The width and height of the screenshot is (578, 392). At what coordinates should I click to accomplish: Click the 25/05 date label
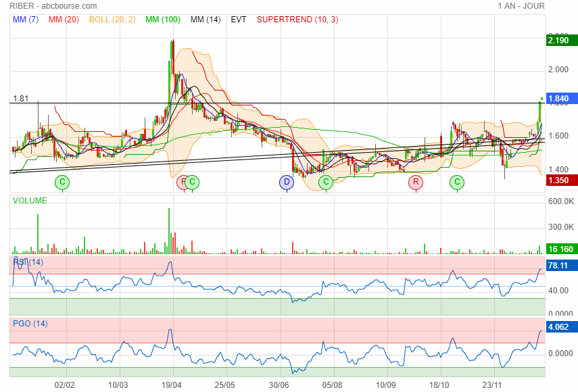(x=224, y=385)
